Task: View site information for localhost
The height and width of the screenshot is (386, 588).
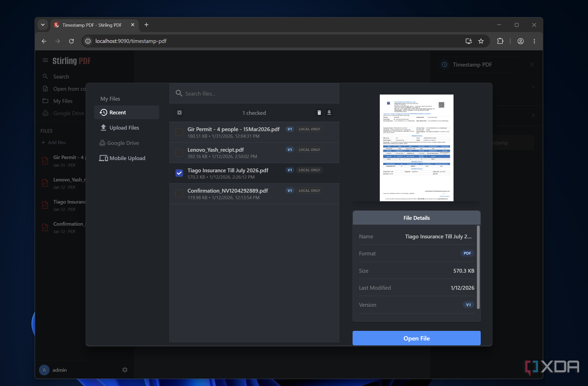Action: (x=88, y=41)
